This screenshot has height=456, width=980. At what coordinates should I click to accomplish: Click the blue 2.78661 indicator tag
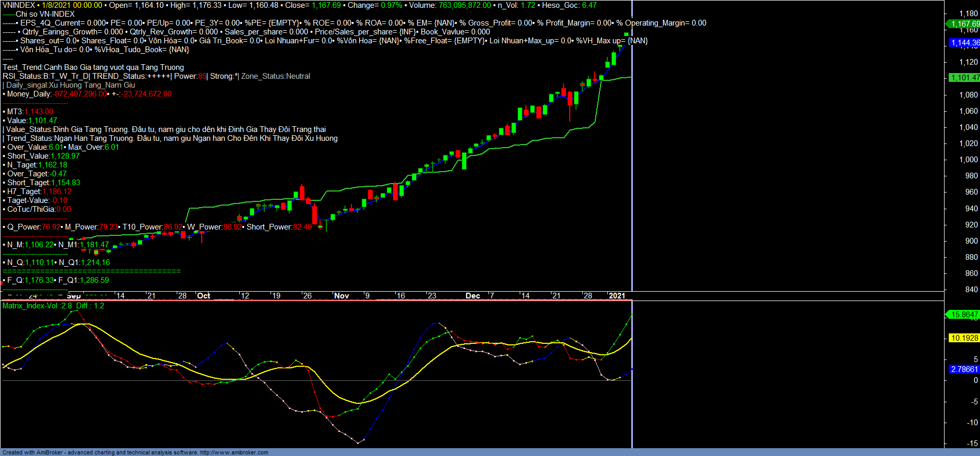tap(964, 369)
